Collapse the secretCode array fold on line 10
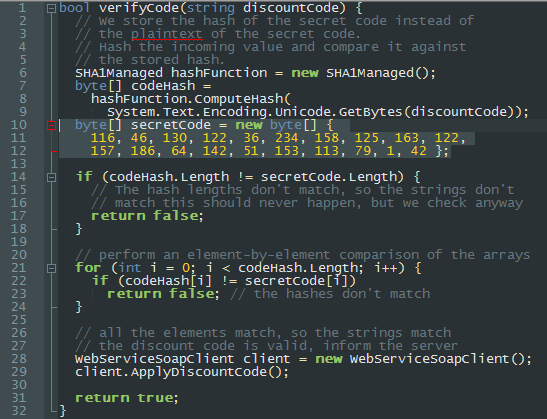Viewport: 547px width, 419px height. tap(51, 125)
